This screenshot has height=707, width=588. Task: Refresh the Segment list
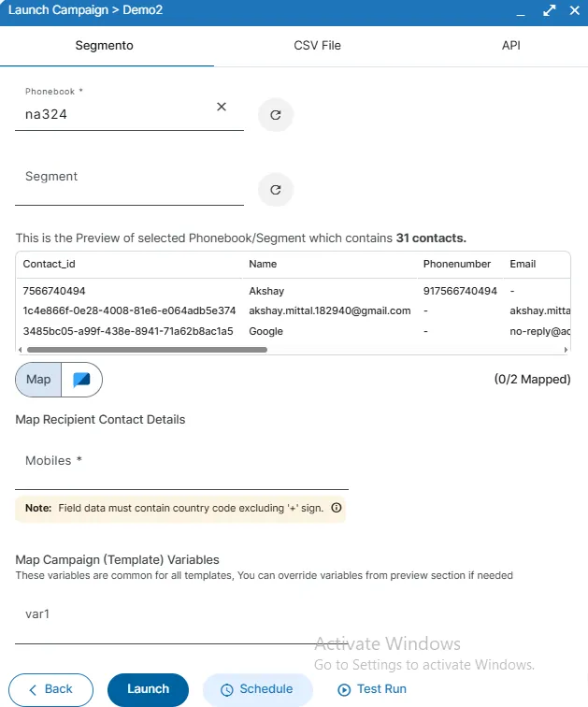tap(276, 190)
